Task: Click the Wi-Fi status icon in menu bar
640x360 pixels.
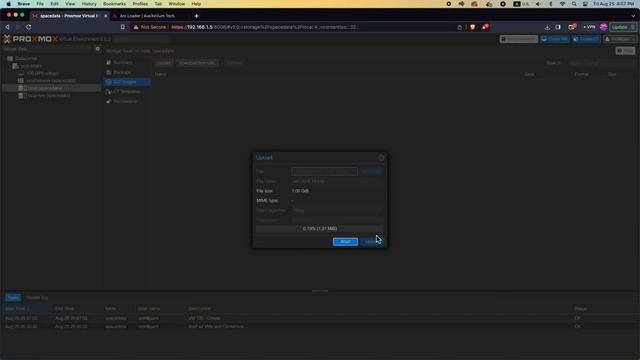Action: pos(562,4)
